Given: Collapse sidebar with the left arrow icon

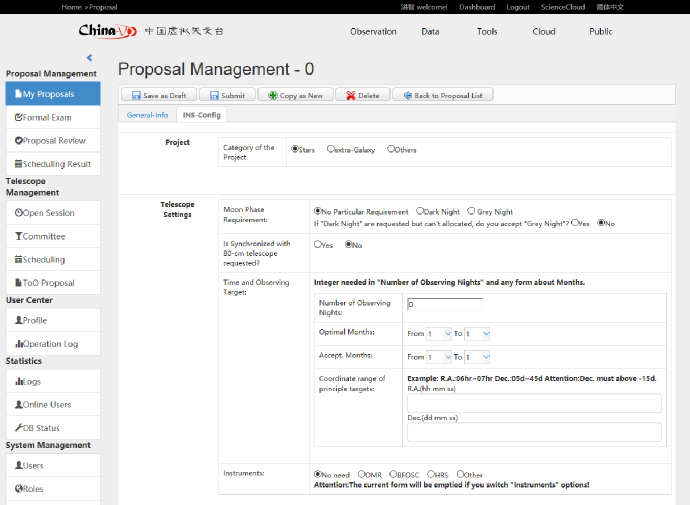Looking at the screenshot, I should pos(89,58).
